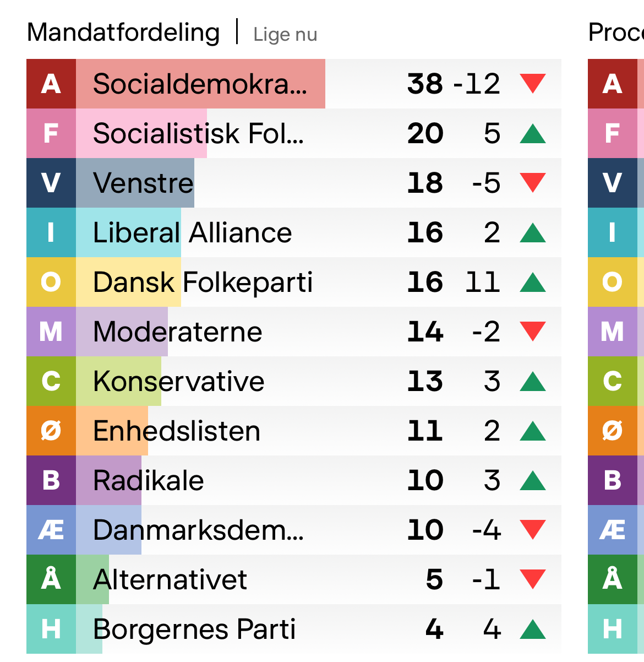This screenshot has height=662, width=644.
Task: Click the red A party letter badge
Action: pyautogui.click(x=51, y=84)
